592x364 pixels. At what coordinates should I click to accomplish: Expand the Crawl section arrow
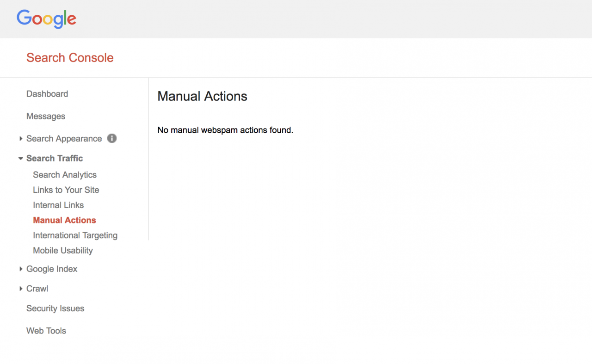tap(21, 289)
